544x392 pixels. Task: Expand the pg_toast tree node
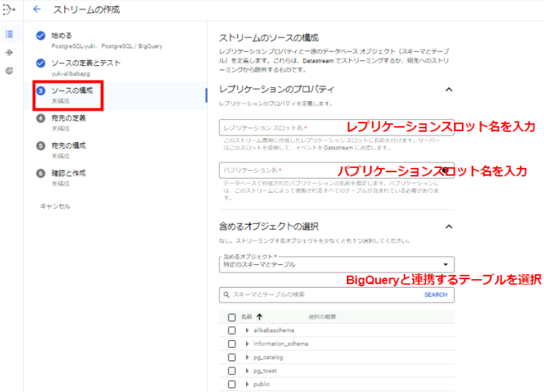point(247,371)
